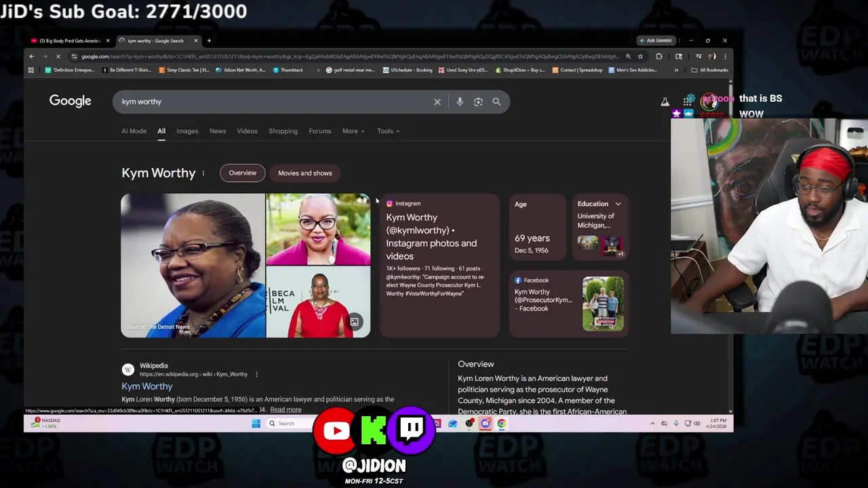The image size is (868, 488).
Task: Open the Windows Start menu
Action: point(256,424)
